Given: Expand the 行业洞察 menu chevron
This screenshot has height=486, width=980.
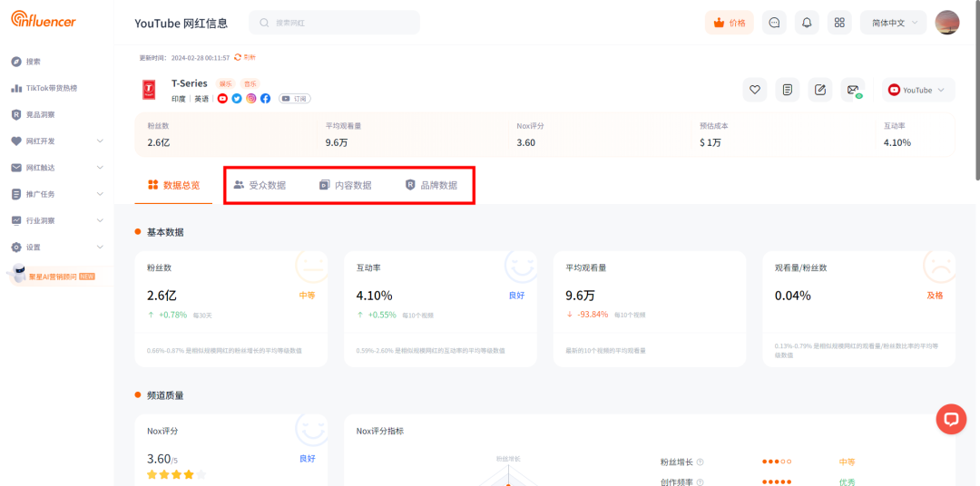Looking at the screenshot, I should tap(100, 220).
